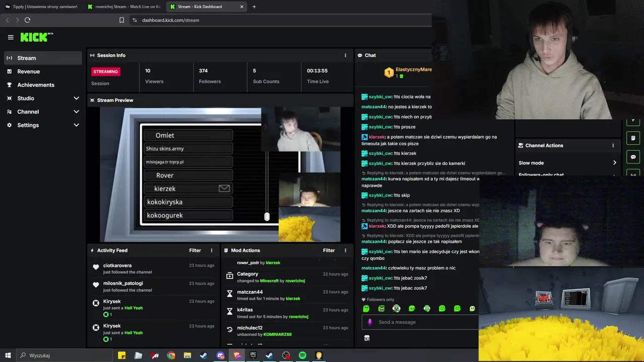Click Filter in the Mod Actions panel
This screenshot has width=644, height=362.
[x=329, y=250]
